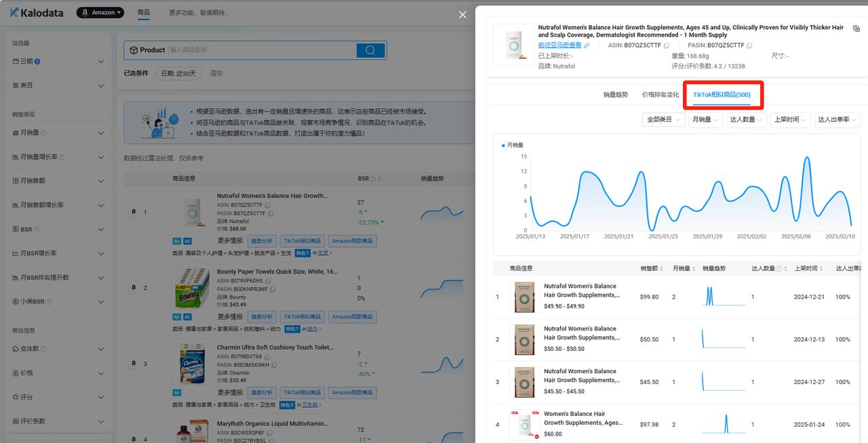Click the product image in the detail header

click(513, 45)
